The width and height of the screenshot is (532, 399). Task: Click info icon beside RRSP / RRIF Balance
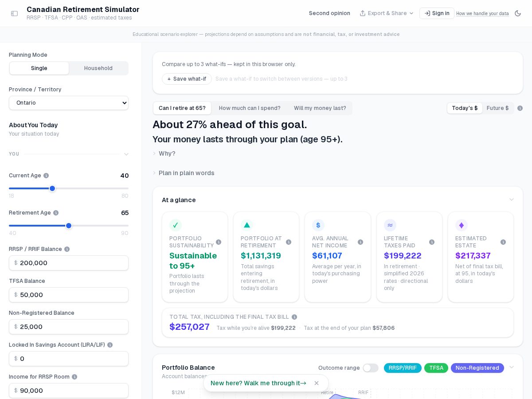67,249
